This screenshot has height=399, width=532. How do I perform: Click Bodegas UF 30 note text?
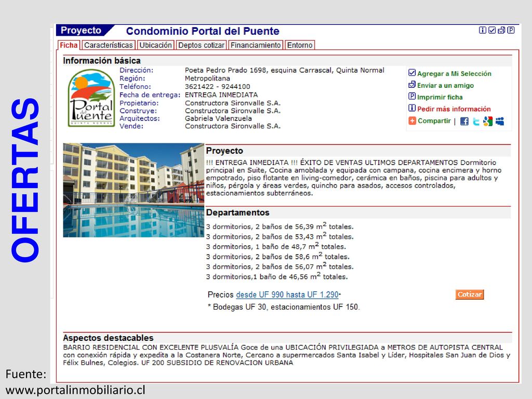pos(284,307)
